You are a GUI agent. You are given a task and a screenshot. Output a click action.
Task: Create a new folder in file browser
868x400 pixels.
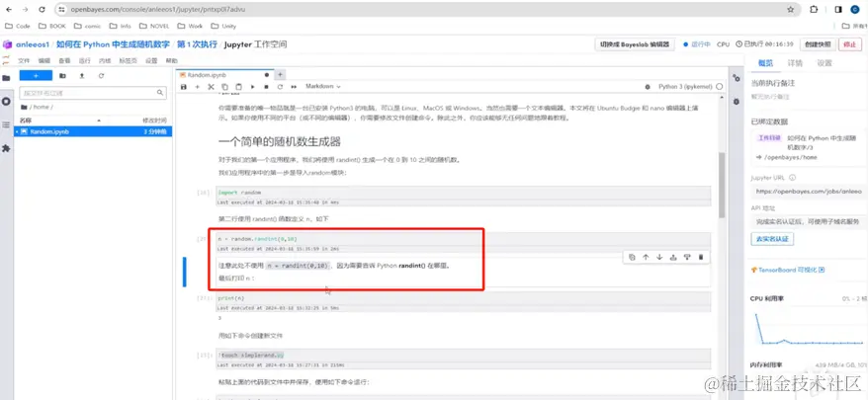(62, 76)
